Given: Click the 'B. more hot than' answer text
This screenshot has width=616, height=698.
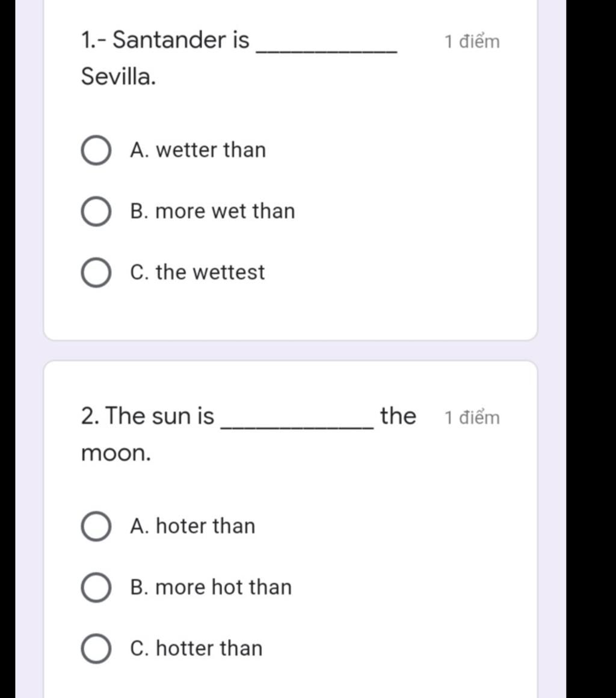Looking at the screenshot, I should pos(211,587).
